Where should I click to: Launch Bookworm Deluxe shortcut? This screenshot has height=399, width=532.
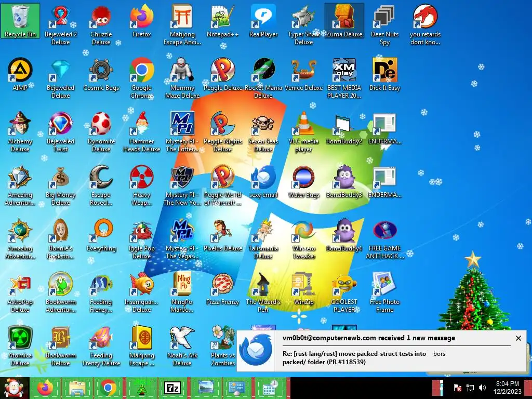60,346
